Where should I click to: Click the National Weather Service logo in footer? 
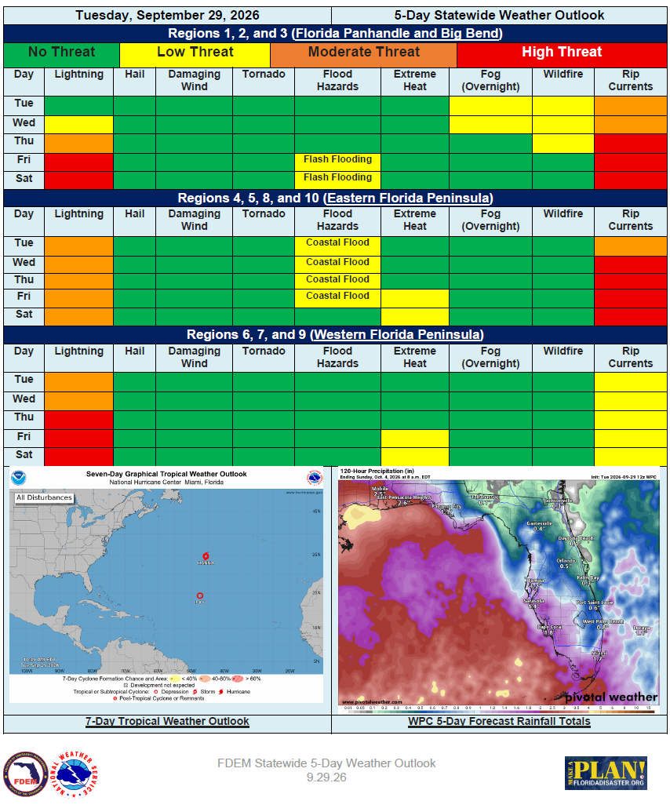[x=75, y=774]
